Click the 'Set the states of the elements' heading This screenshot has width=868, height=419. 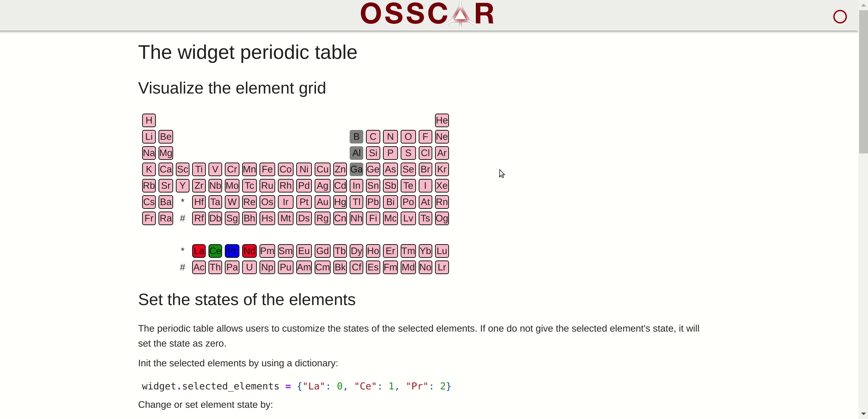point(247,299)
